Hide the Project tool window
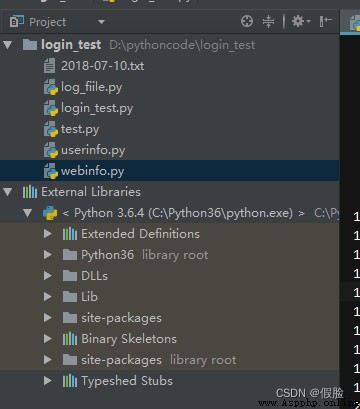This screenshot has width=360, height=409. point(325,22)
